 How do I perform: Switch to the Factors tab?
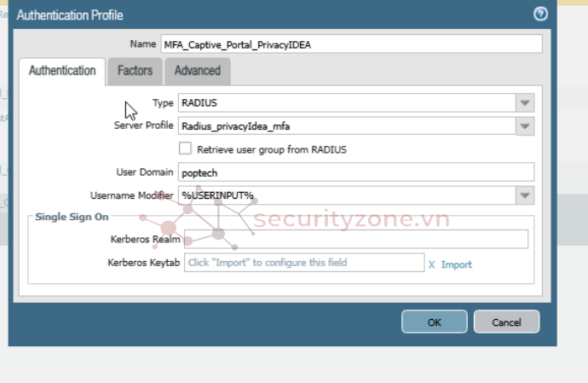coord(135,72)
